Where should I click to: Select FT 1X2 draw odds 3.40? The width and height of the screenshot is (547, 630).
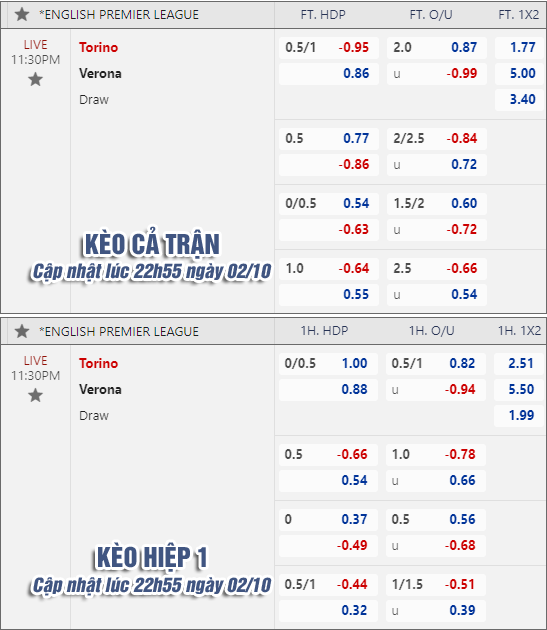coord(520,99)
